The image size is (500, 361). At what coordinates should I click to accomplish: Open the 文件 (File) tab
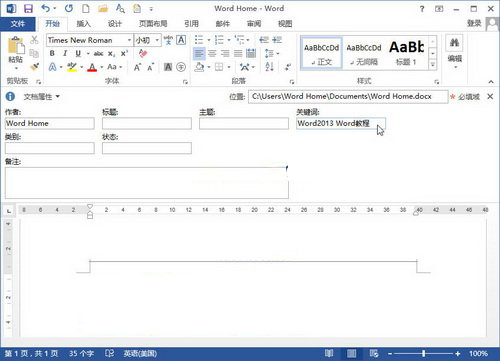click(x=17, y=24)
